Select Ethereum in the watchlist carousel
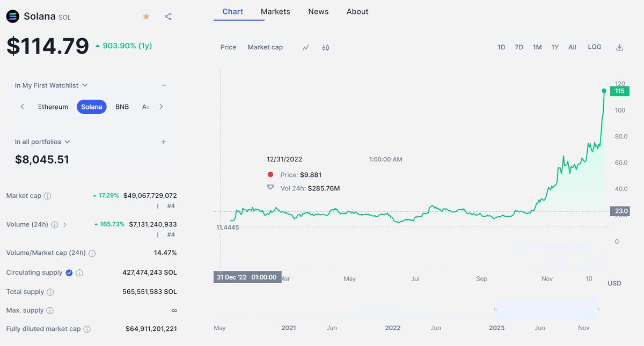Screen dimensions: 644x346 53,107
